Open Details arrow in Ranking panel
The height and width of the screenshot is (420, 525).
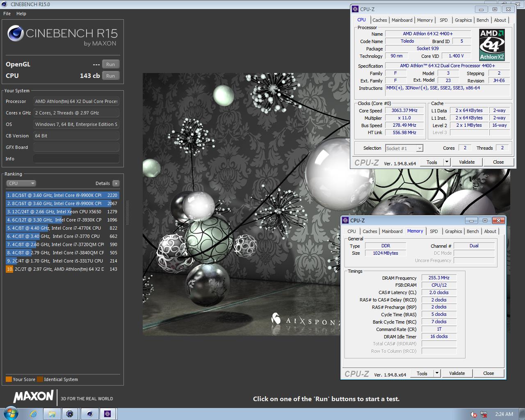click(116, 183)
